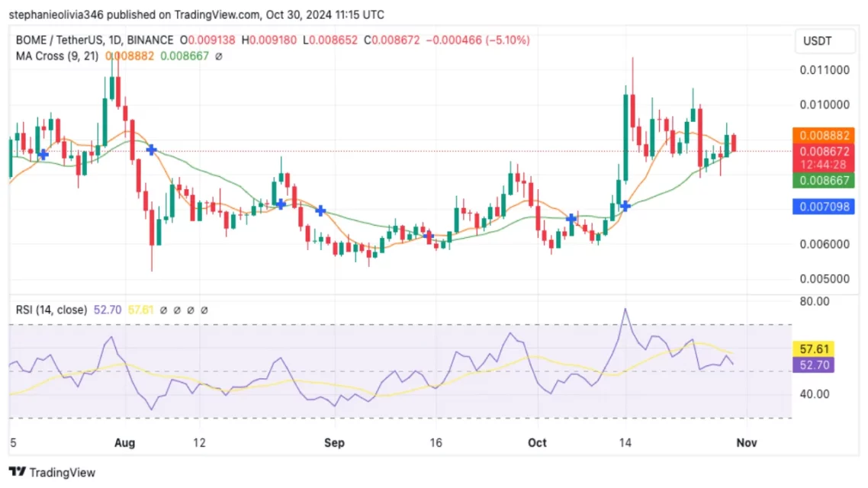
Task: Click the RSI (14, close) indicator title
Action: coord(51,310)
